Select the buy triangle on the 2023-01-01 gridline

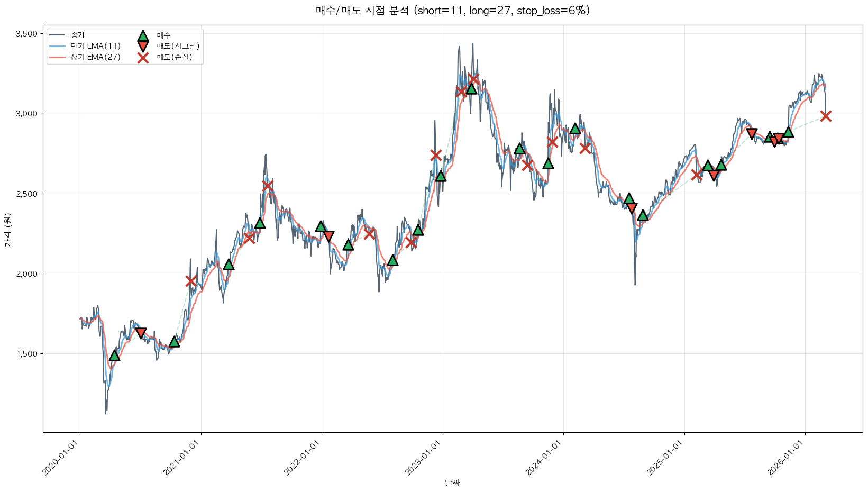click(x=441, y=176)
